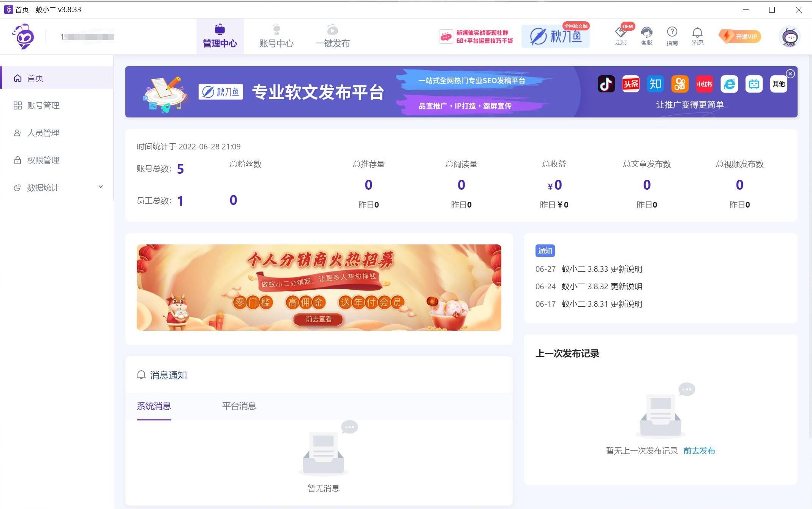Click the 消息通知 bell icon
This screenshot has width=812, height=509.
(x=141, y=375)
